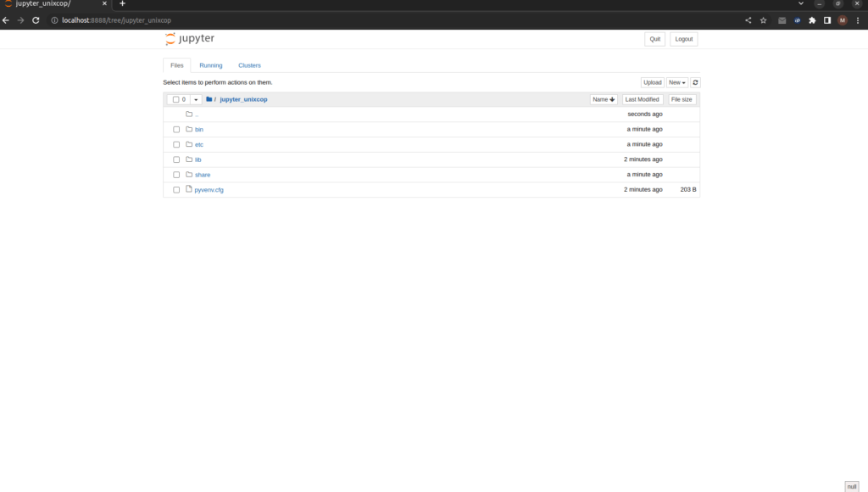Screen dimensions: 868x492
Task: Click the etc folder icon
Action: pos(189,144)
